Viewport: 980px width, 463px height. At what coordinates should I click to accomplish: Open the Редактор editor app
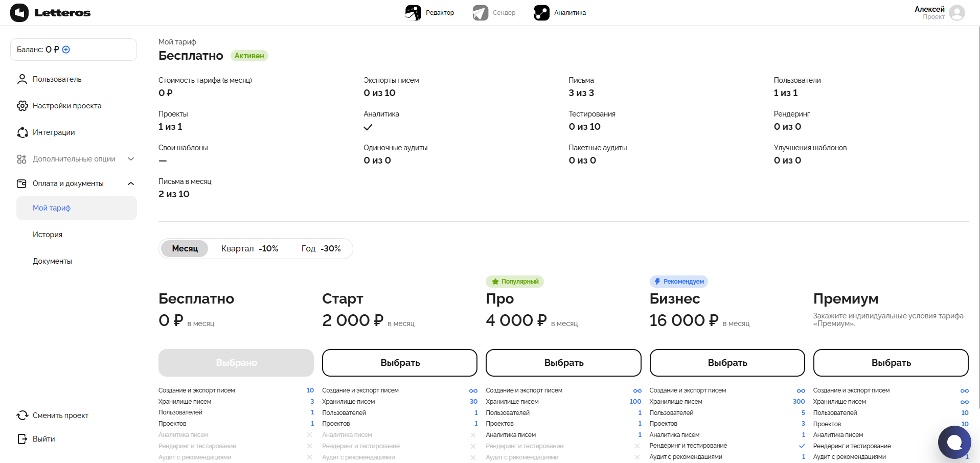(x=413, y=13)
